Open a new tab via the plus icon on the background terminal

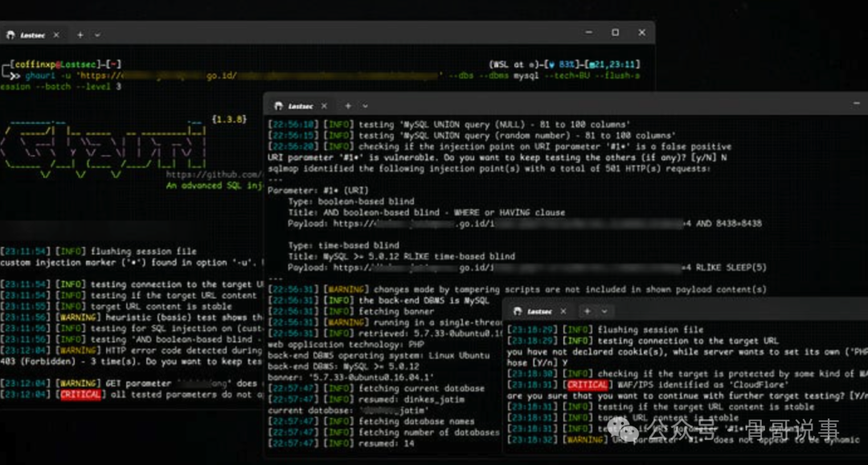(79, 35)
